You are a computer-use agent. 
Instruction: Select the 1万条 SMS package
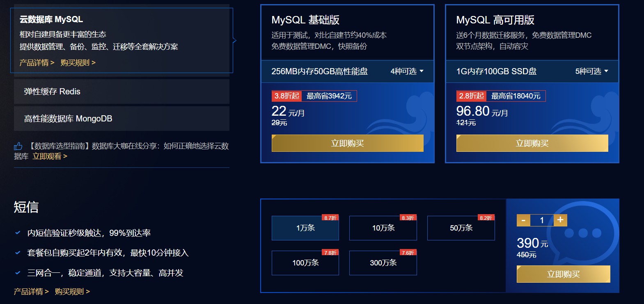[x=305, y=228]
